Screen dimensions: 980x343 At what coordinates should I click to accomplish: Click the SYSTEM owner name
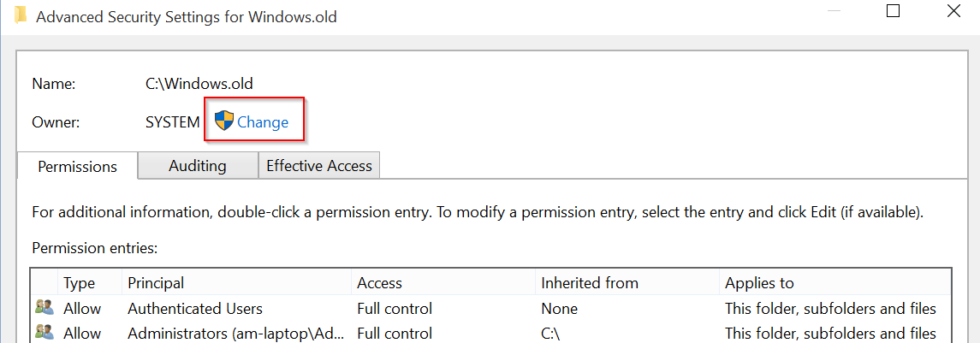[173, 122]
